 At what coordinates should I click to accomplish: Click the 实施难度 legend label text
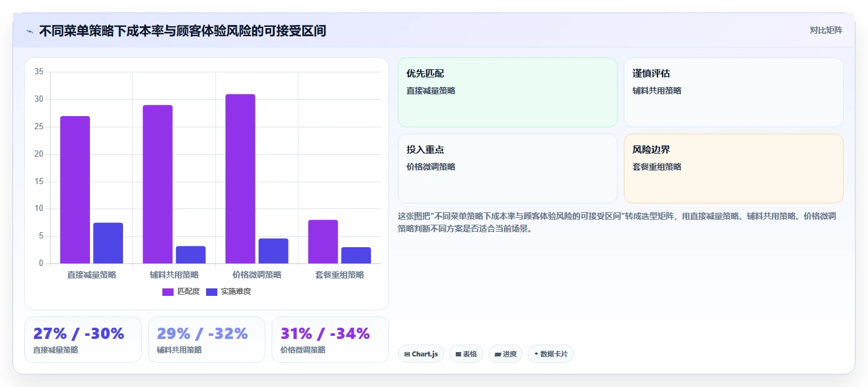pos(236,291)
